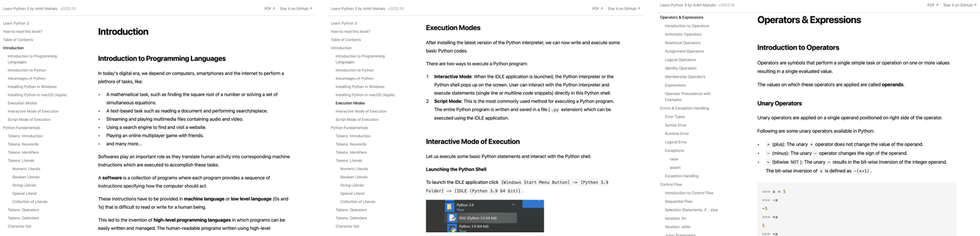The height and width of the screenshot is (236, 980).
Task: Open 'Python Fundamentals' section in Introduction page sidebar
Action: point(21,128)
